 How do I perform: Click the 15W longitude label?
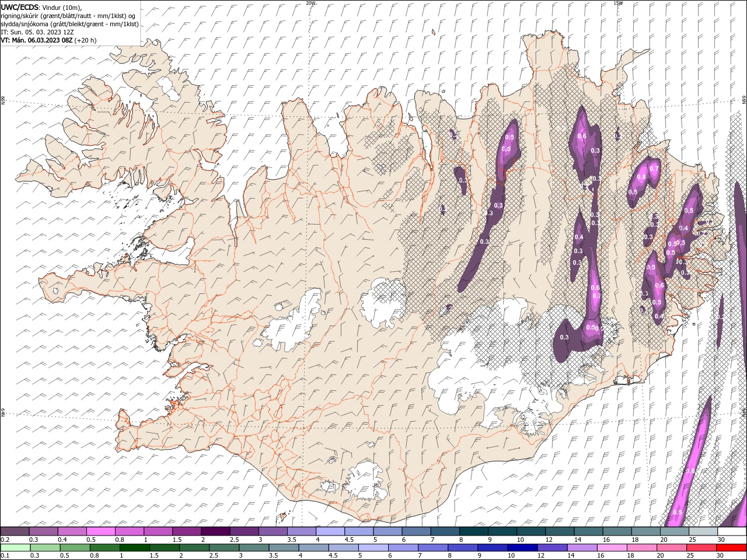point(617,3)
